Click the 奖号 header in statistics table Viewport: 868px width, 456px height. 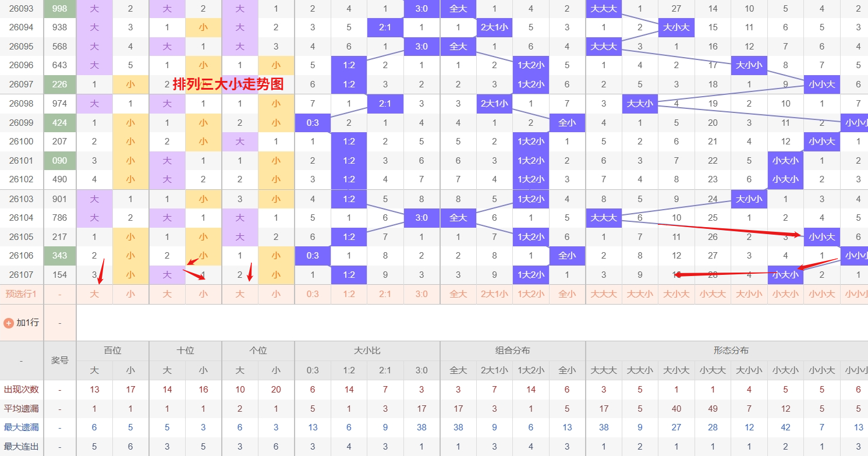coord(60,360)
